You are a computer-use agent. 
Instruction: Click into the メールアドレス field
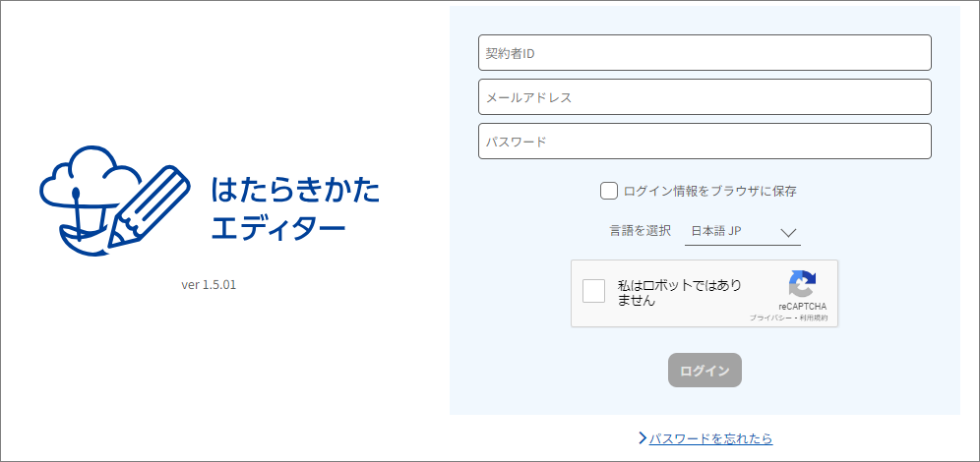(704, 97)
